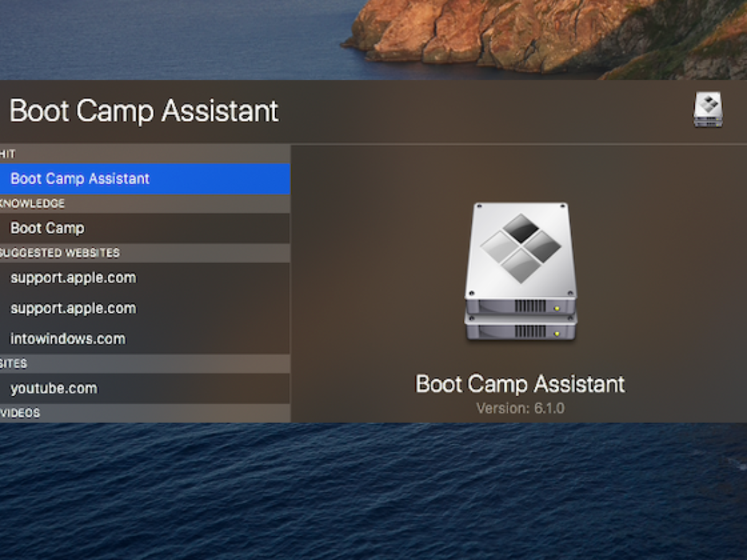Open the Boot Camp knowledge result
747x560 pixels.
tap(145, 228)
